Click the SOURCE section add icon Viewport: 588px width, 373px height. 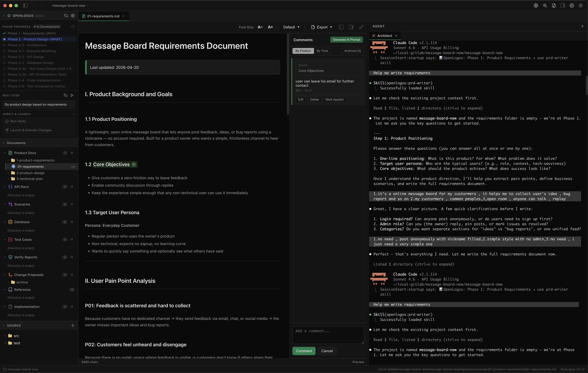[73, 326]
